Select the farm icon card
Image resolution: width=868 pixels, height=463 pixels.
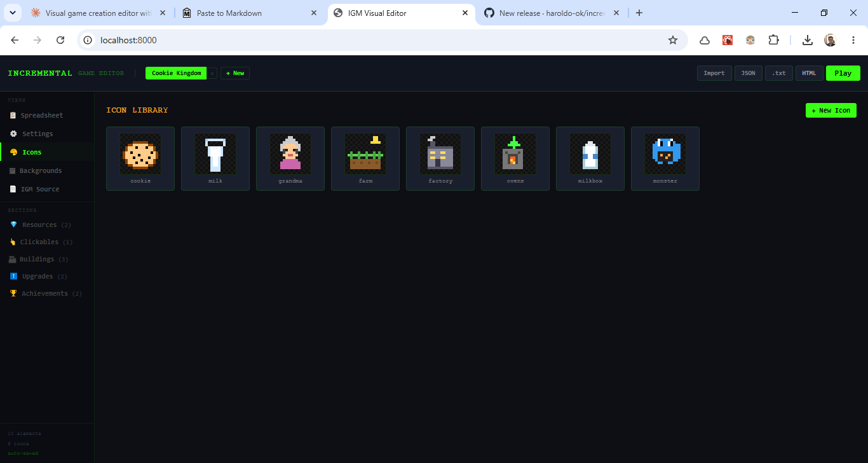click(x=365, y=158)
